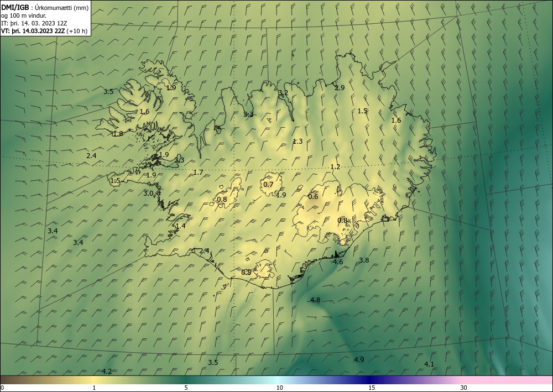The height and width of the screenshot is (392, 553).
Task: Click the 4.2 value label
Action: [107, 371]
